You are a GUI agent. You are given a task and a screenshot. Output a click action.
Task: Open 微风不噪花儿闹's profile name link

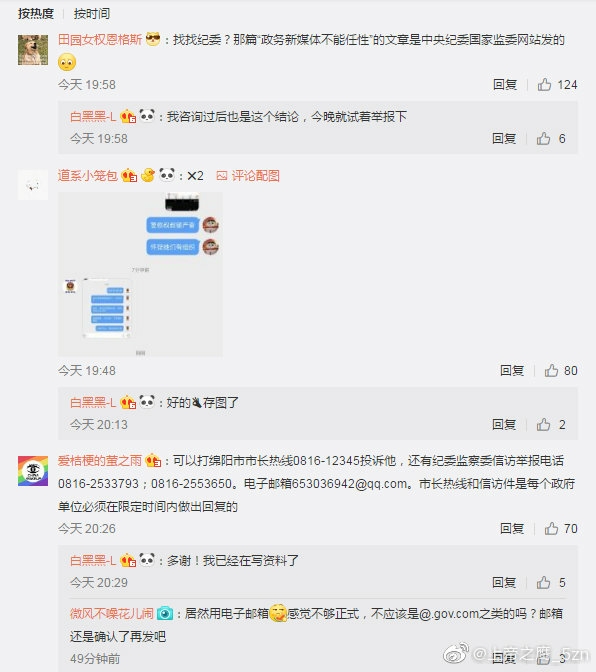coord(111,614)
